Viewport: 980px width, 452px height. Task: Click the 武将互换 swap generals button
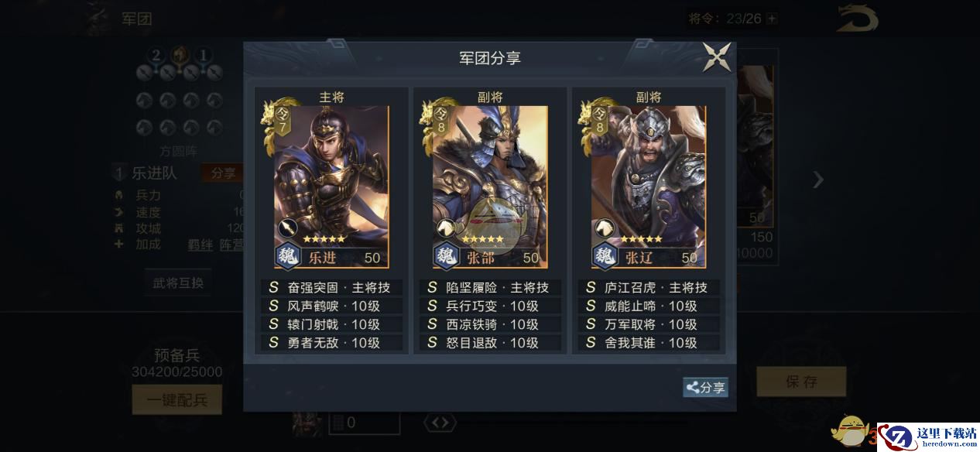pos(178,282)
